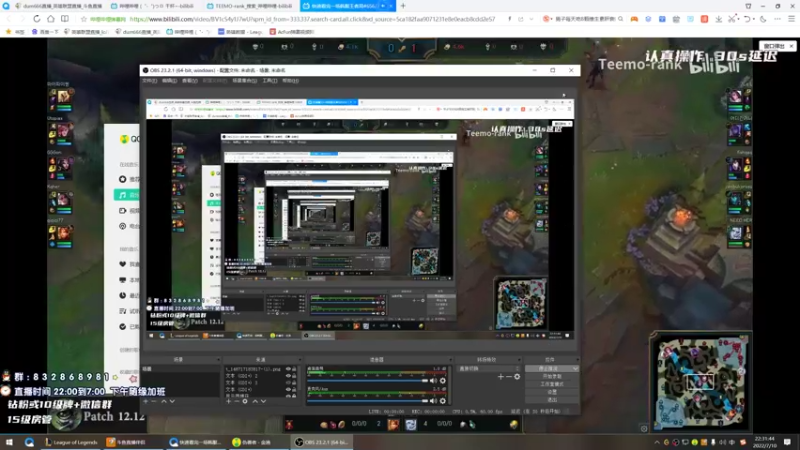Open a new browser tab

tap(403, 6)
